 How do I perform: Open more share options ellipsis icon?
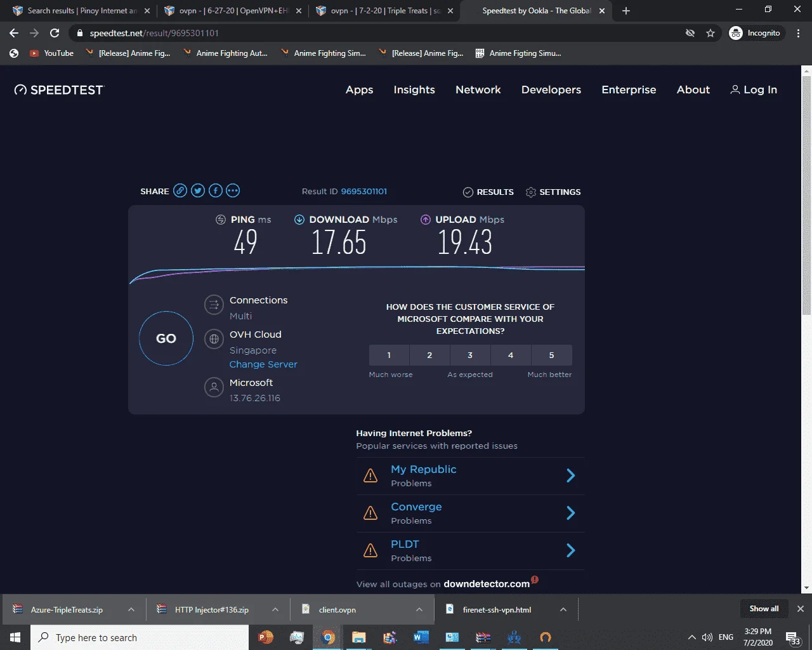point(233,190)
